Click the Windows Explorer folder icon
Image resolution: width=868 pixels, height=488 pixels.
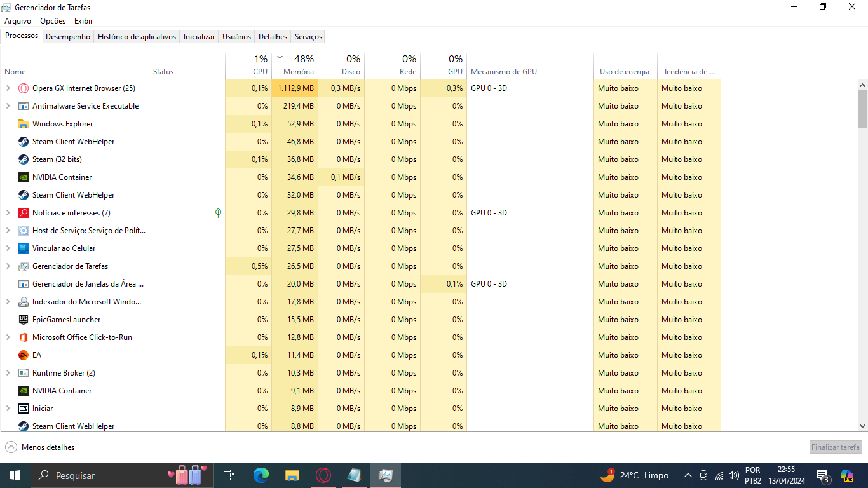click(24, 124)
